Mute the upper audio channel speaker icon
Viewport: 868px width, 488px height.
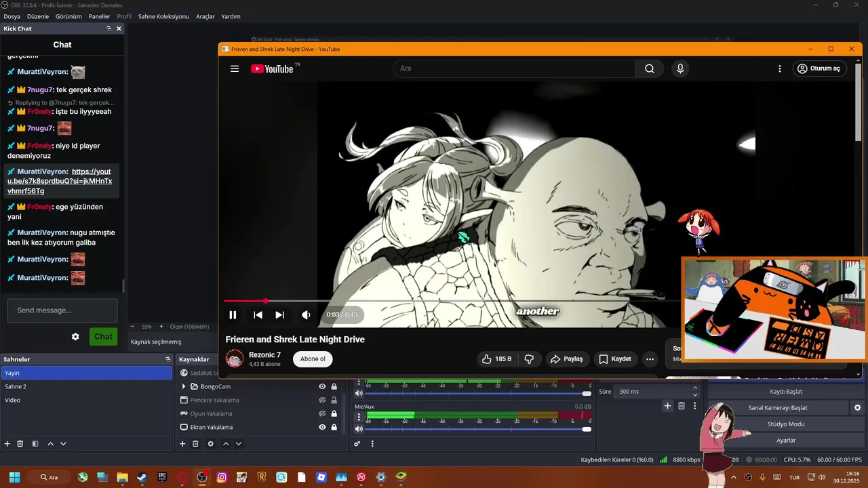click(359, 393)
